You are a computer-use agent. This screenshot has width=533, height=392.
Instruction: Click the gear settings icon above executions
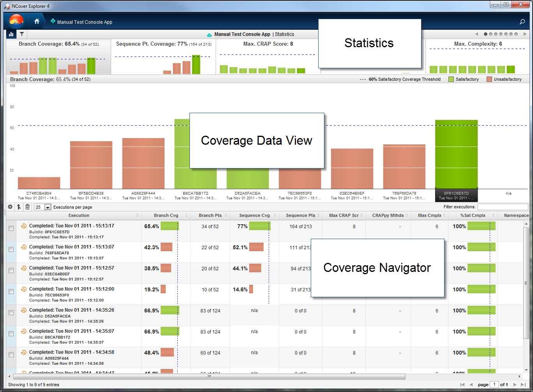pyautogui.click(x=10, y=207)
